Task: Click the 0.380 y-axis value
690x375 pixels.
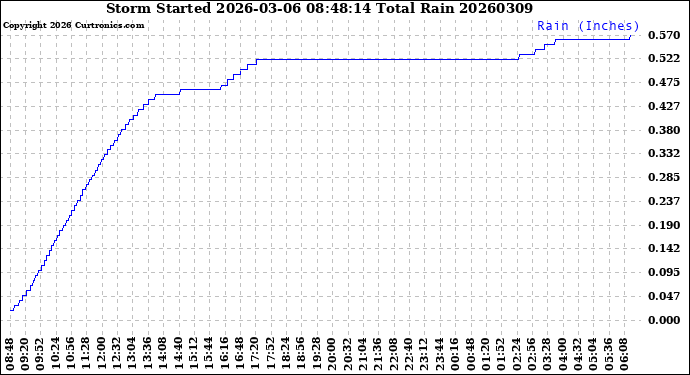Action: click(664, 130)
